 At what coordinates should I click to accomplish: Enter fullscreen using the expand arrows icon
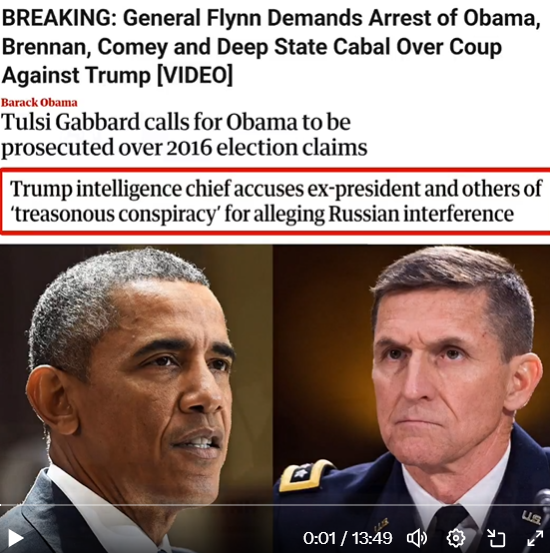535,539
